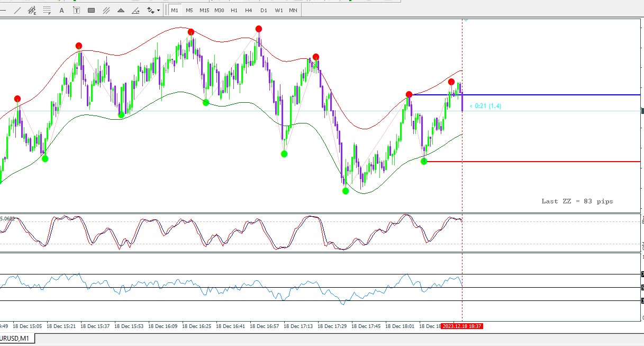Screen dimensions: 644x346
Task: Select the rectangle shape tool
Action: (91, 10)
